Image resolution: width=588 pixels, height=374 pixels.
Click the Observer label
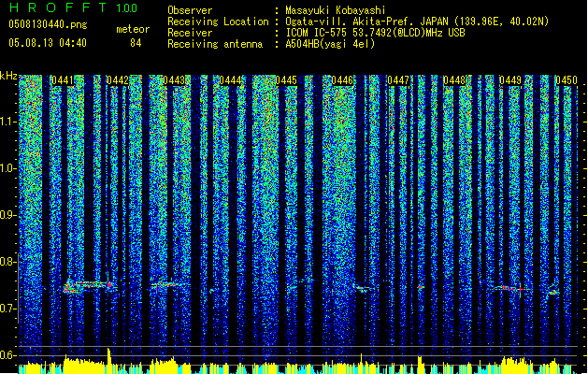[190, 10]
